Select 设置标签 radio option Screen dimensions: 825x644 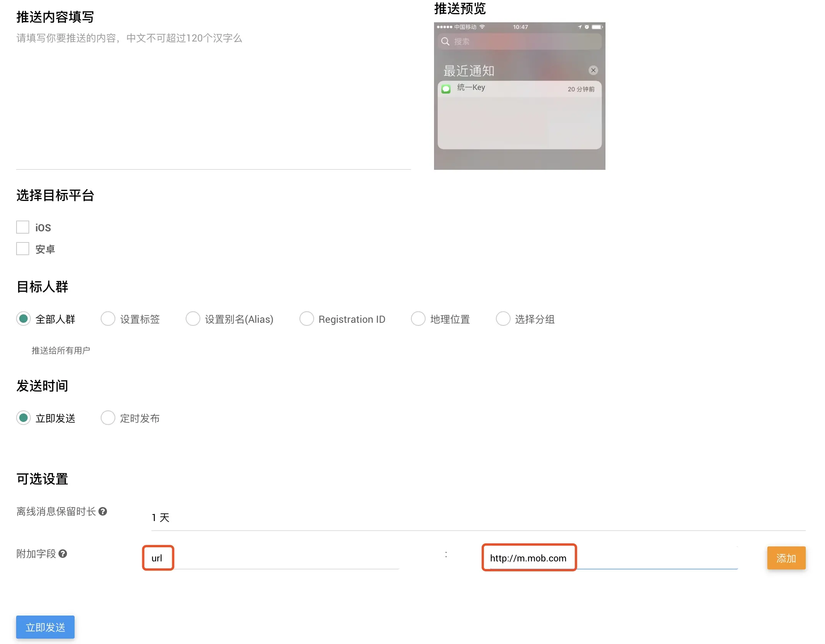[108, 319]
